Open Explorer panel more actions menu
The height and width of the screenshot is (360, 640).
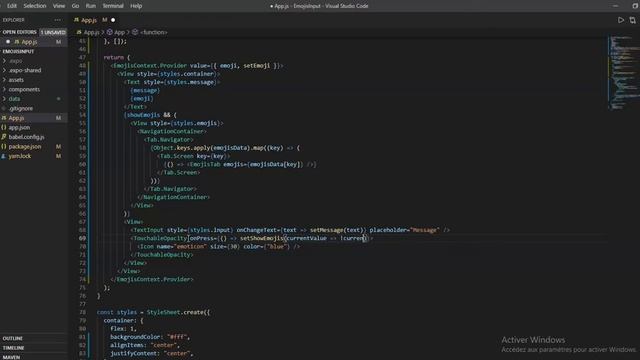pyautogui.click(x=58, y=20)
